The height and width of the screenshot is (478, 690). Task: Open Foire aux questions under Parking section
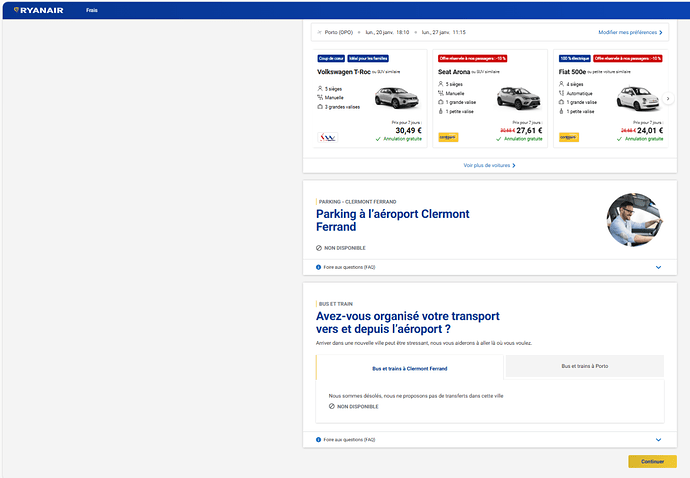(x=349, y=267)
